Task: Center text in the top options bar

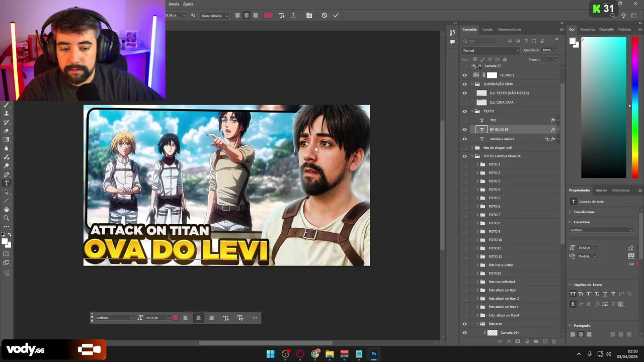Action: (246, 15)
